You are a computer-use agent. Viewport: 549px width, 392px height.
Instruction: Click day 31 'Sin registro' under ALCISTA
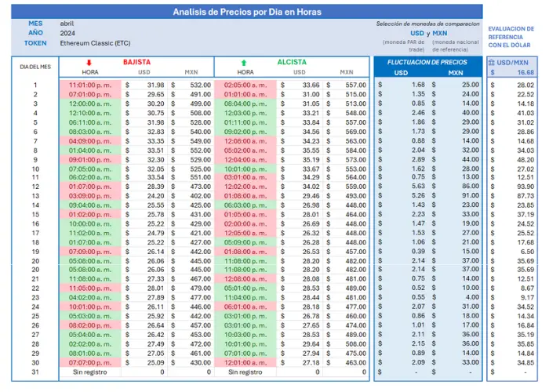[x=245, y=372]
